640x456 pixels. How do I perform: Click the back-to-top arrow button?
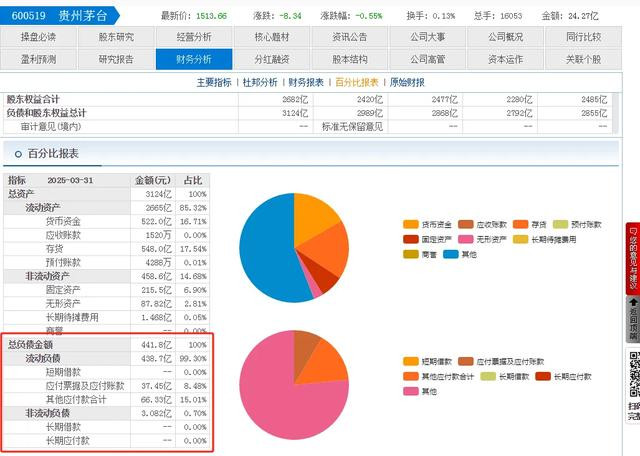tap(633, 320)
